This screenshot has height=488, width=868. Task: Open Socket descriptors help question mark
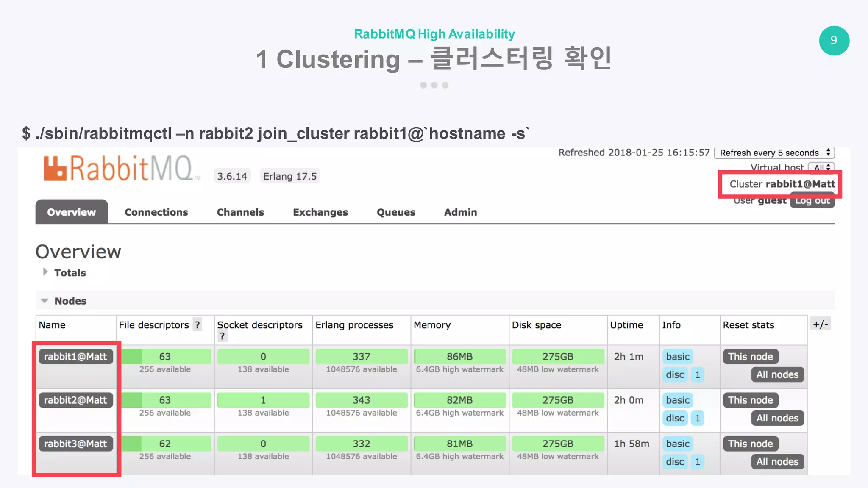pos(222,336)
